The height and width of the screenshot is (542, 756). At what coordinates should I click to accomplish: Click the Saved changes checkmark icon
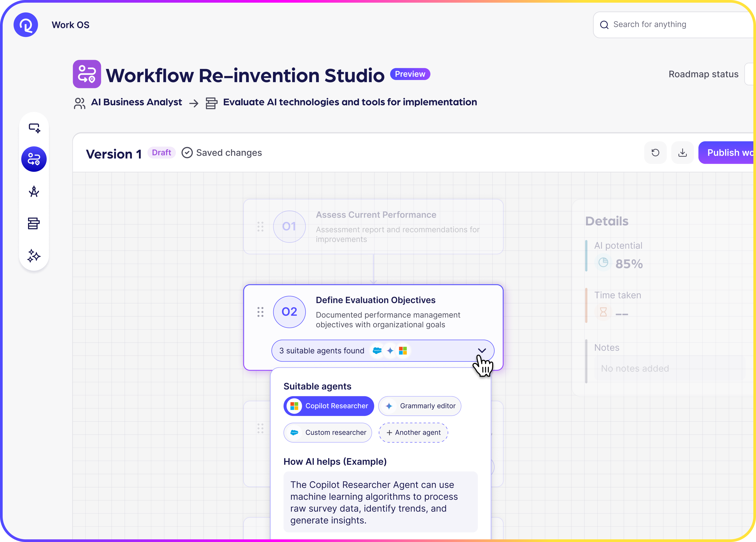187,153
